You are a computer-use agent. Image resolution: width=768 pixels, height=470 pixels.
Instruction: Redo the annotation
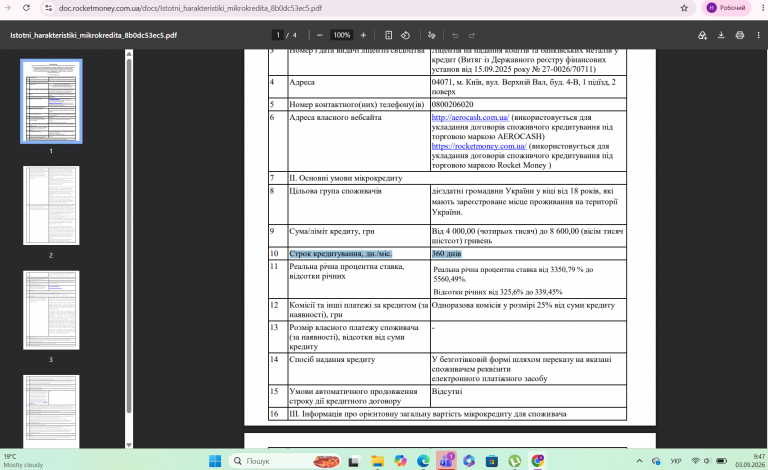coord(472,35)
